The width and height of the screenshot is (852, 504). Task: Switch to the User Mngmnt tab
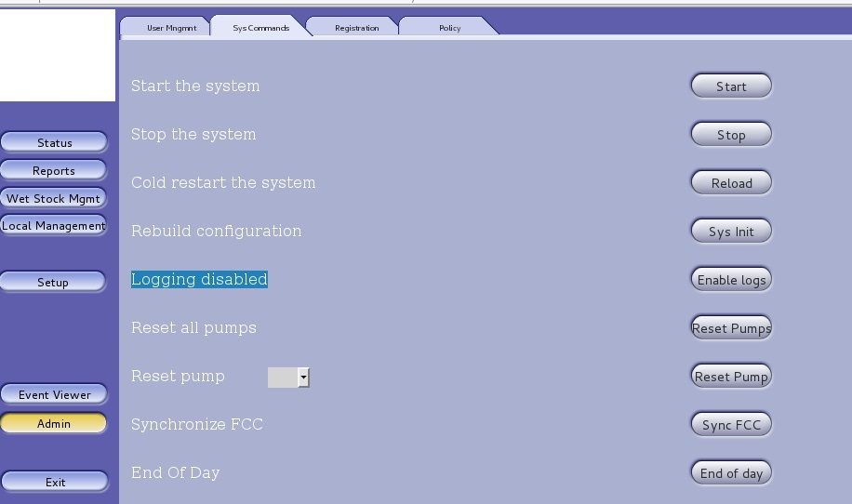tap(171, 28)
